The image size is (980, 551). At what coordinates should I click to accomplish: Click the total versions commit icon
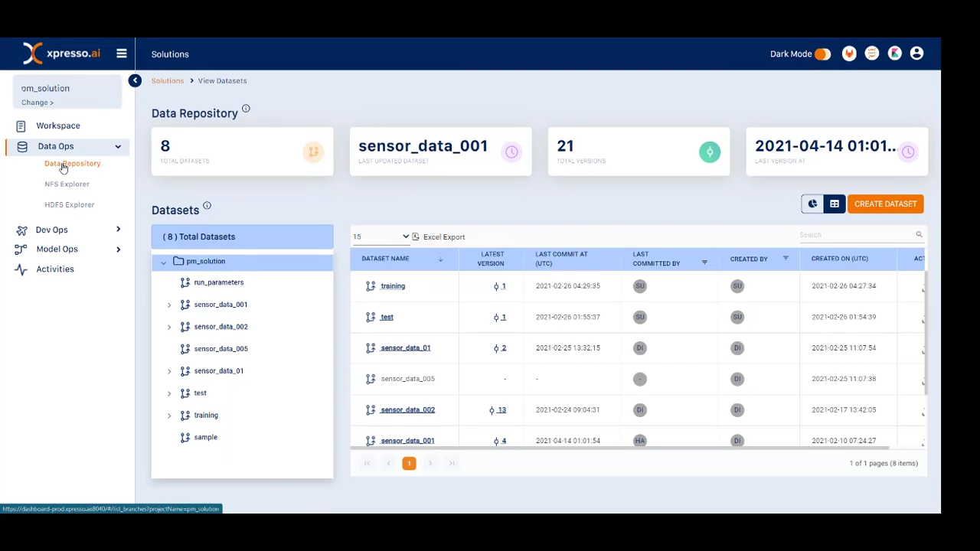(710, 152)
